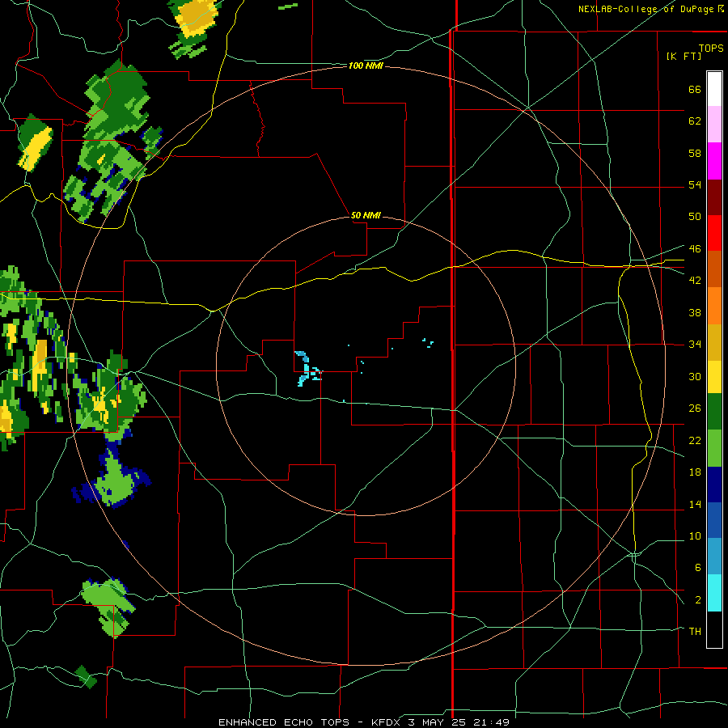Screen dimensions: 728x728
Task: Click the light green echo at bottom-left
Action: [x=108, y=606]
